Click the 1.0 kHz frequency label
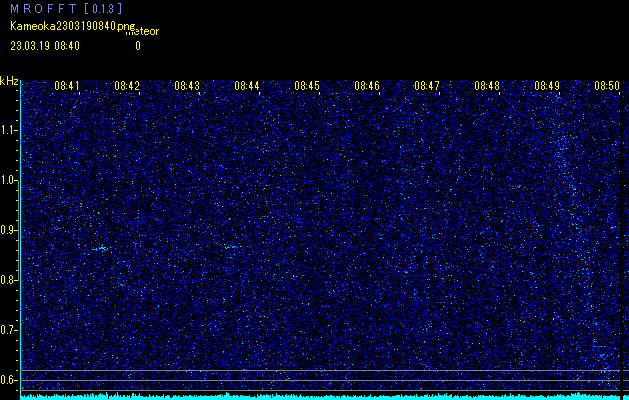Image resolution: width=629 pixels, height=400 pixels. point(9,181)
